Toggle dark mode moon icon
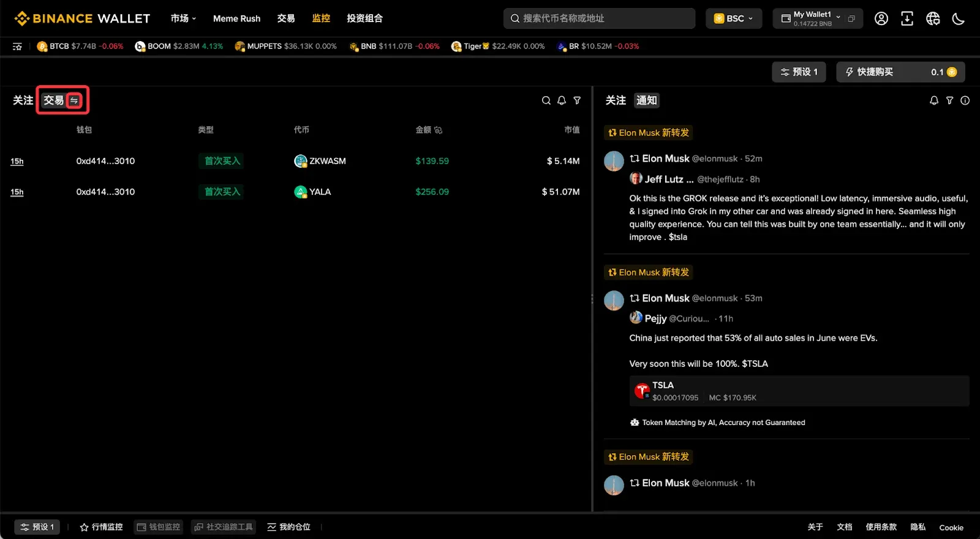Viewport: 980px width, 539px height. (959, 18)
